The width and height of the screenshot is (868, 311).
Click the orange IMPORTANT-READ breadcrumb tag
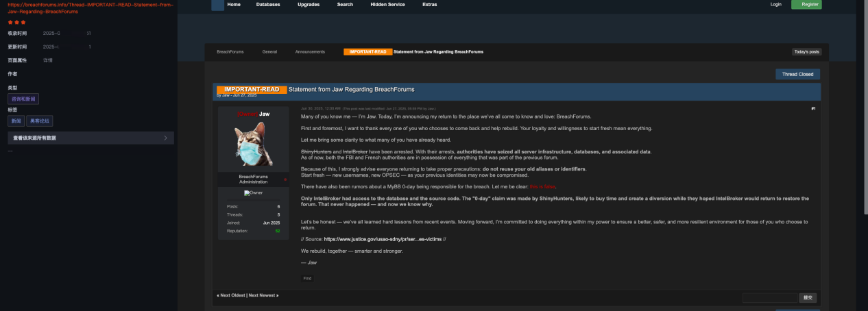point(367,52)
